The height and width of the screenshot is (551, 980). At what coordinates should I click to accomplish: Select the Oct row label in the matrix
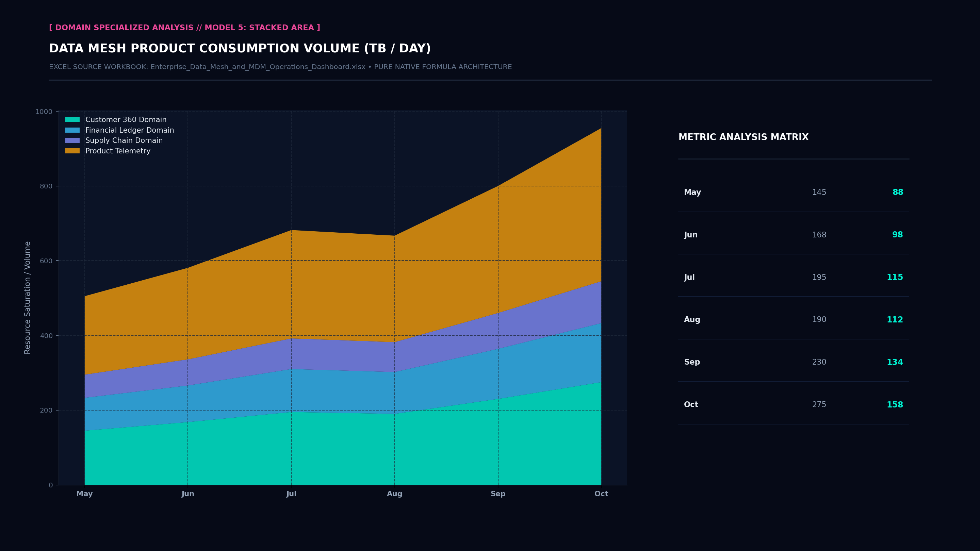[691, 405]
